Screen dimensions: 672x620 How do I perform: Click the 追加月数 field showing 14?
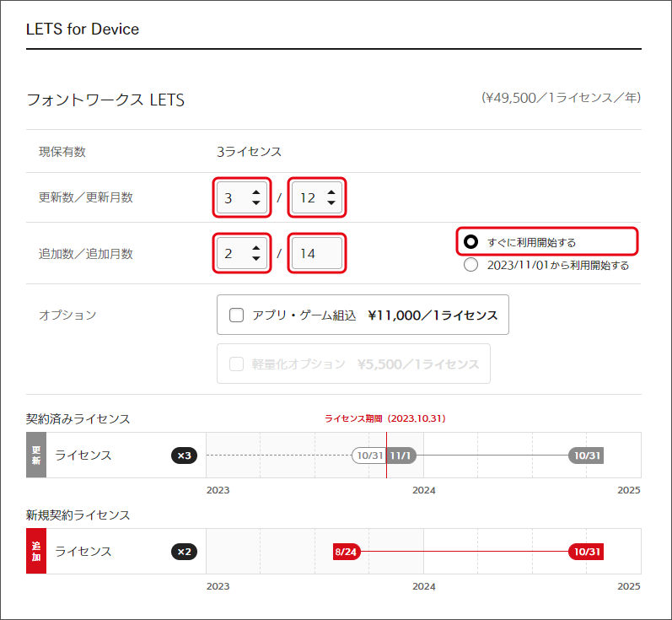[317, 253]
